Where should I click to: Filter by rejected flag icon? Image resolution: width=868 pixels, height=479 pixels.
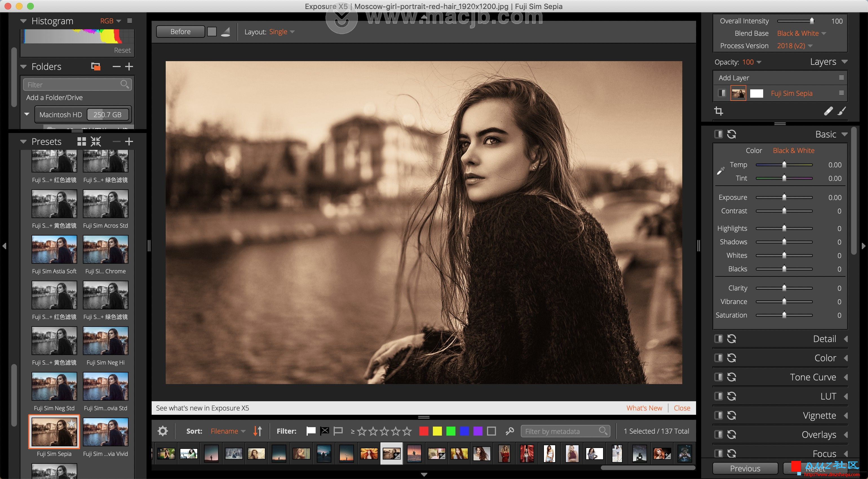click(324, 431)
